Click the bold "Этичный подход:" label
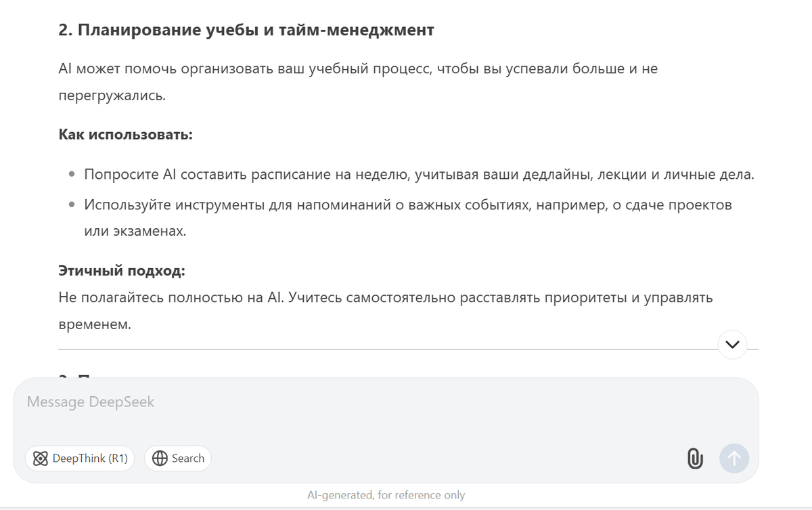 pos(122,271)
